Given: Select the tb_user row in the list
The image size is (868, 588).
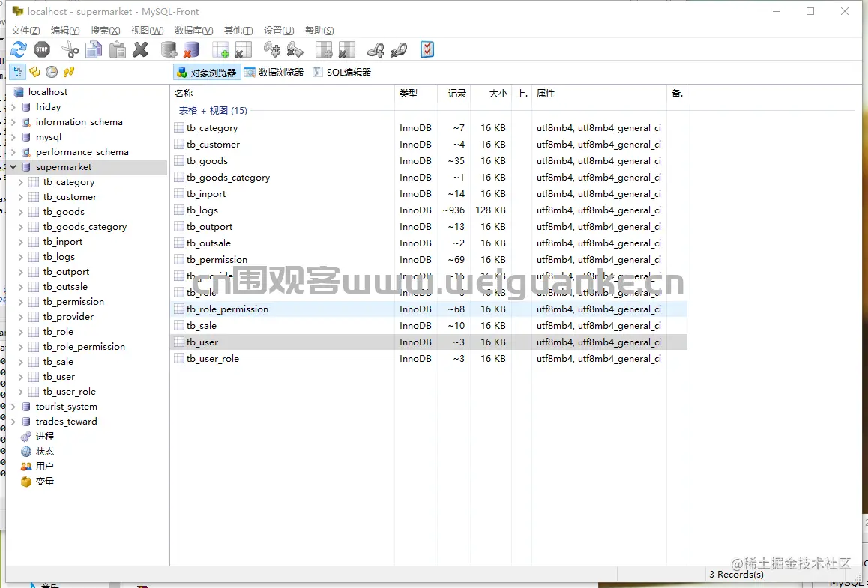Looking at the screenshot, I should point(429,342).
